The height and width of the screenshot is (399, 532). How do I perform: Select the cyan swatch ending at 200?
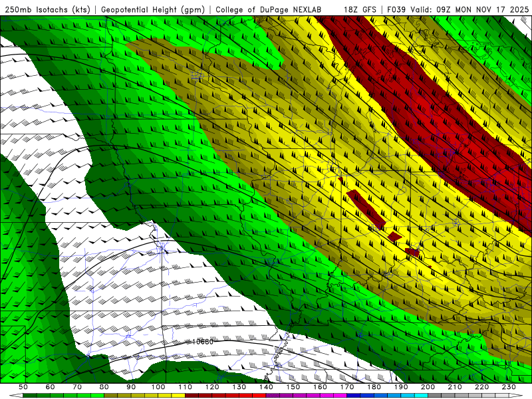point(421,395)
